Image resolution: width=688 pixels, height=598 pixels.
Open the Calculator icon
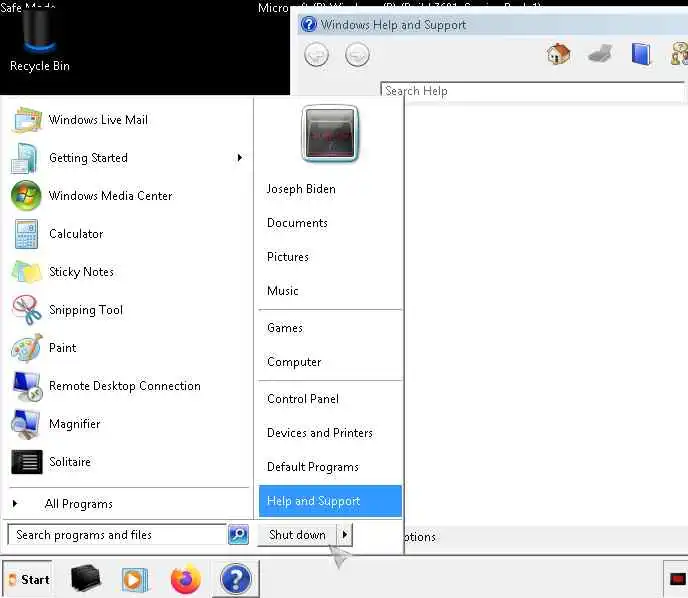[x=26, y=234]
